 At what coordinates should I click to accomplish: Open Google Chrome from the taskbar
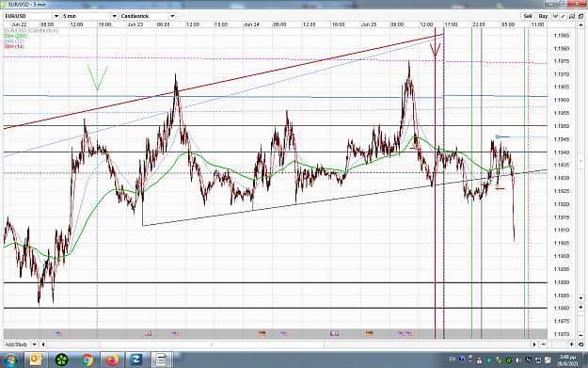click(87, 360)
